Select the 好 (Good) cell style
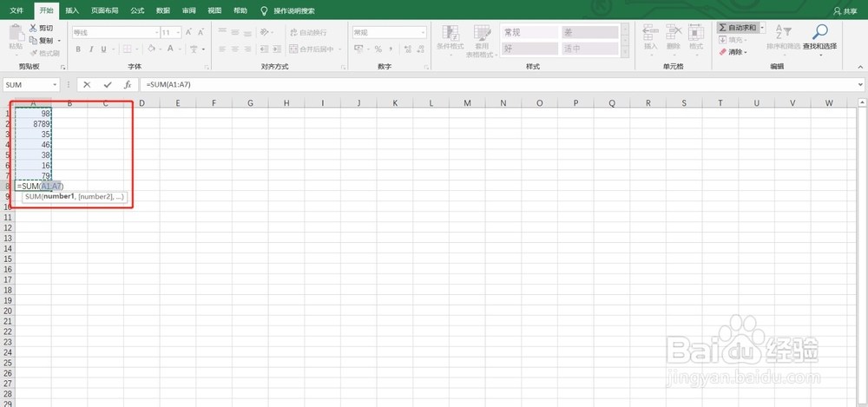 pos(529,49)
